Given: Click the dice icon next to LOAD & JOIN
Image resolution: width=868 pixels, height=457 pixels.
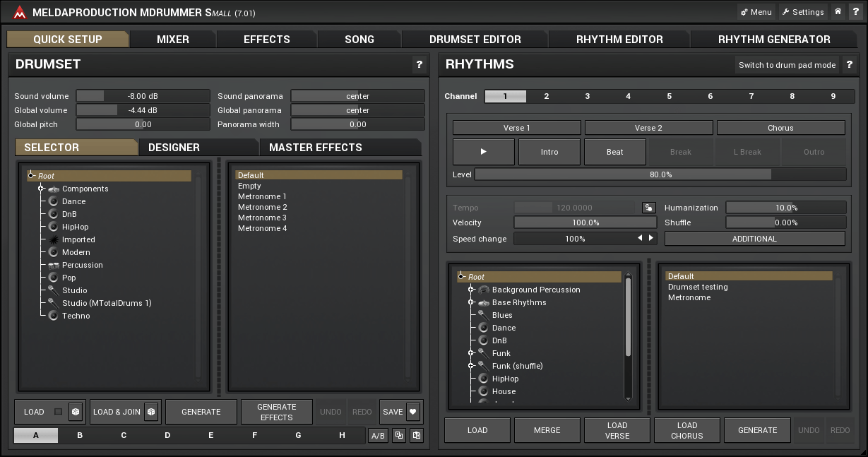Looking at the screenshot, I should (150, 412).
